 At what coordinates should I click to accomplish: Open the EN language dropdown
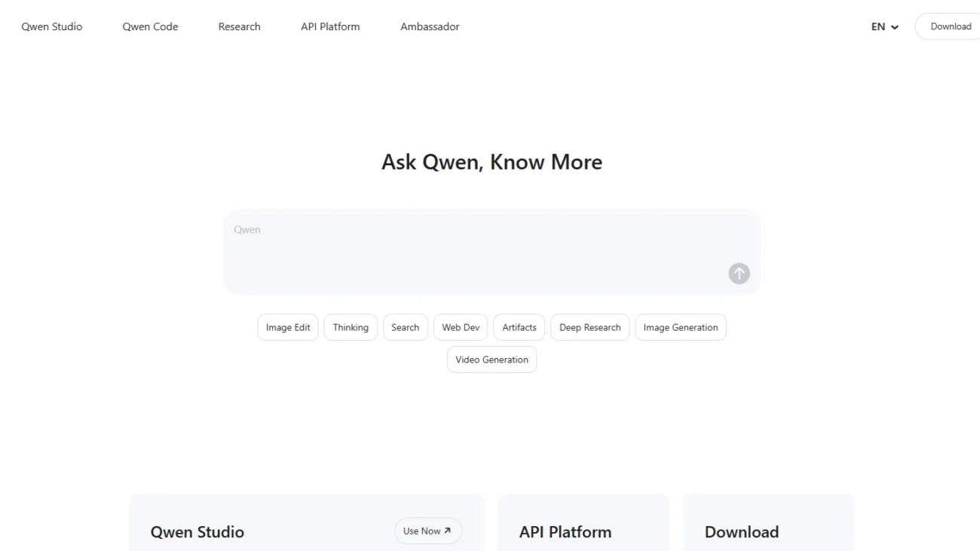pos(885,26)
